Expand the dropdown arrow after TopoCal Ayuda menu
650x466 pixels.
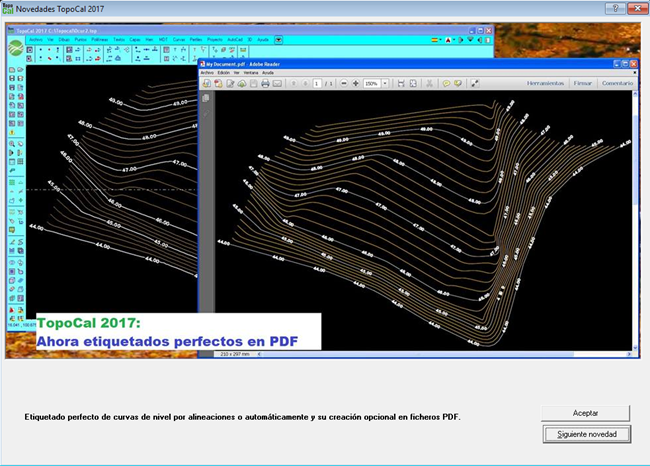point(279,40)
